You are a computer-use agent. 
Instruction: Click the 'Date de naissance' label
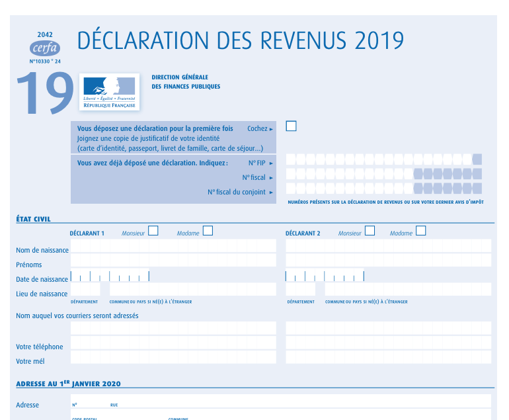pos(42,279)
